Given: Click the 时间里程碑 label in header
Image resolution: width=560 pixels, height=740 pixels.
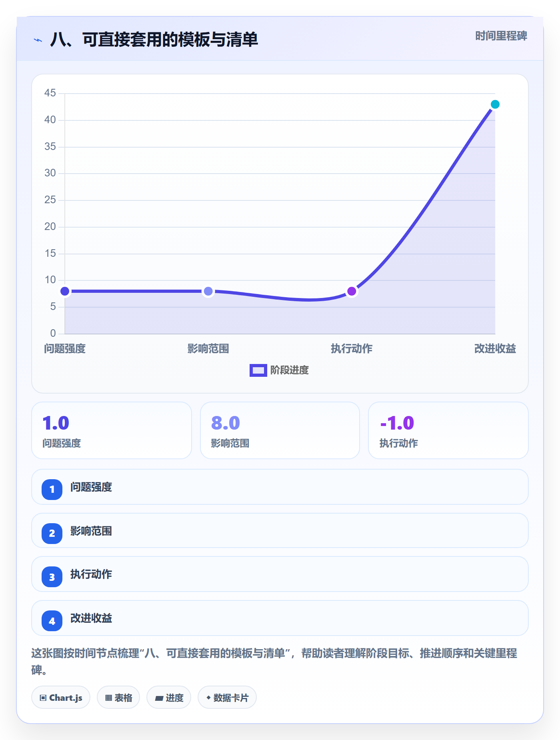Looking at the screenshot, I should coord(501,36).
